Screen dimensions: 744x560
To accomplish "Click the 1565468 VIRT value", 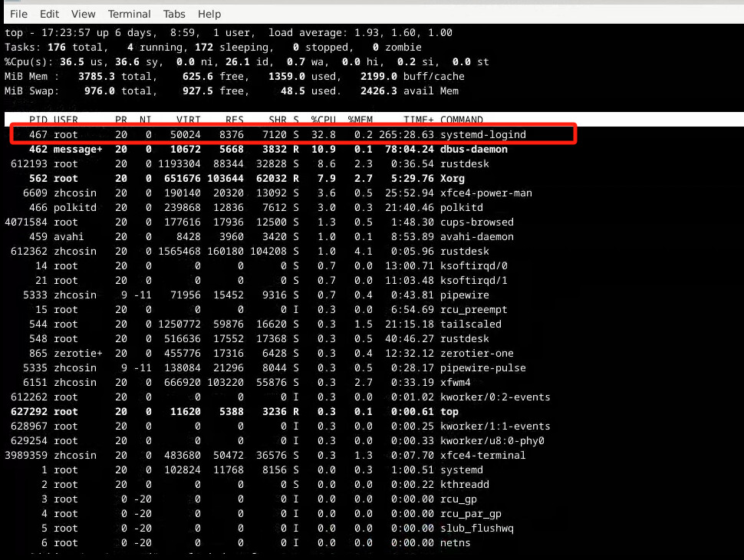I will pos(179,251).
